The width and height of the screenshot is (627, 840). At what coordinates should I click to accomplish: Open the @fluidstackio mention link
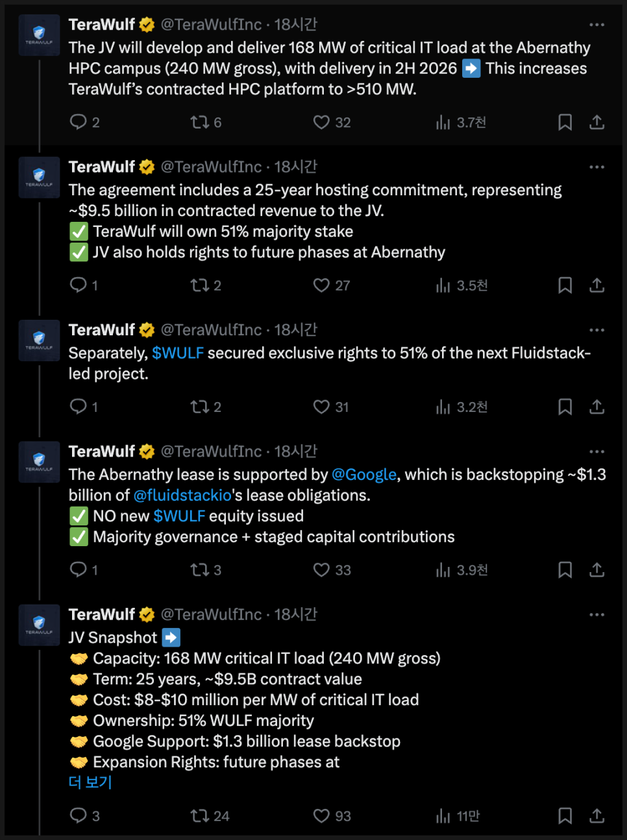click(x=182, y=496)
